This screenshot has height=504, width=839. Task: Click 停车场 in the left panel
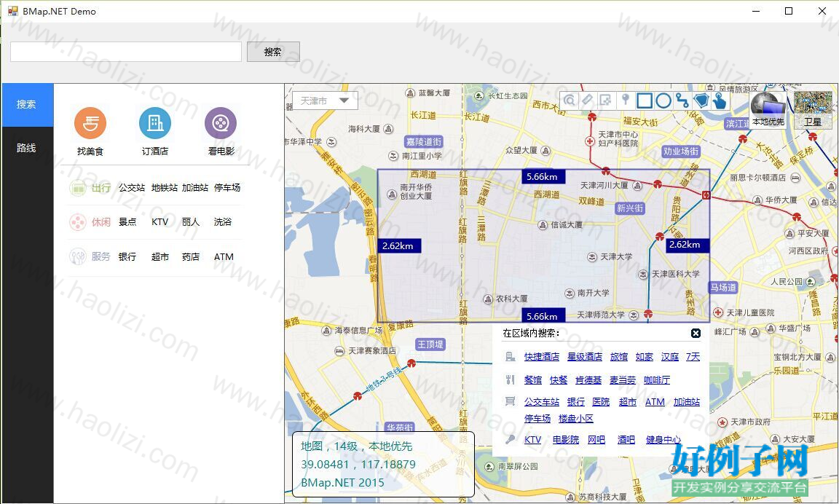(227, 188)
